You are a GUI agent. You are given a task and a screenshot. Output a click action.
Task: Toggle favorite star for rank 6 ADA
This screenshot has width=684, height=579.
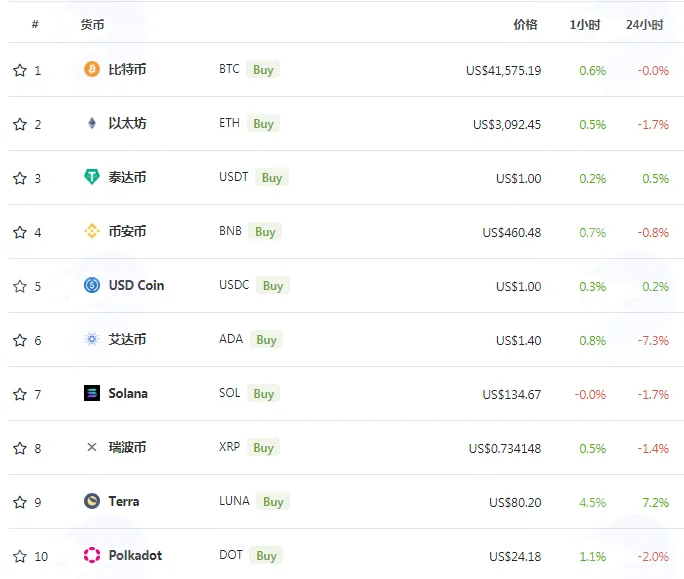[x=20, y=340]
